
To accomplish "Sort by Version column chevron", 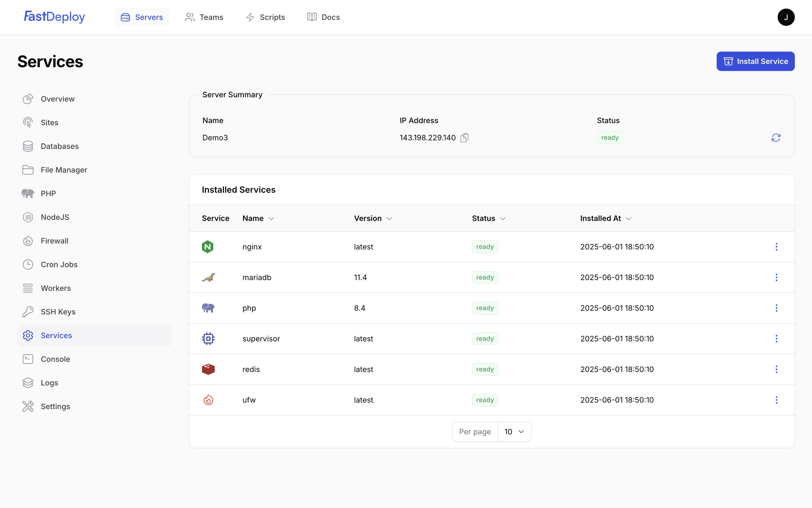I will point(389,219).
